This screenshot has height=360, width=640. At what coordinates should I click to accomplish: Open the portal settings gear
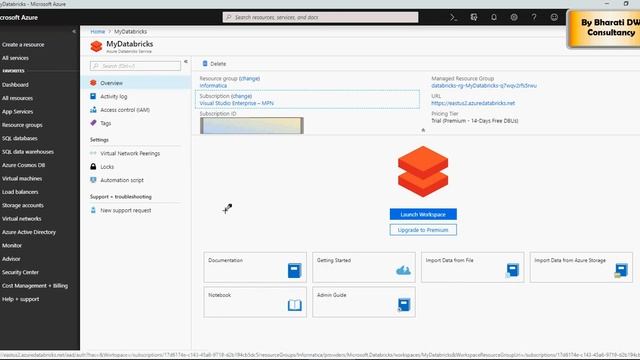click(514, 17)
